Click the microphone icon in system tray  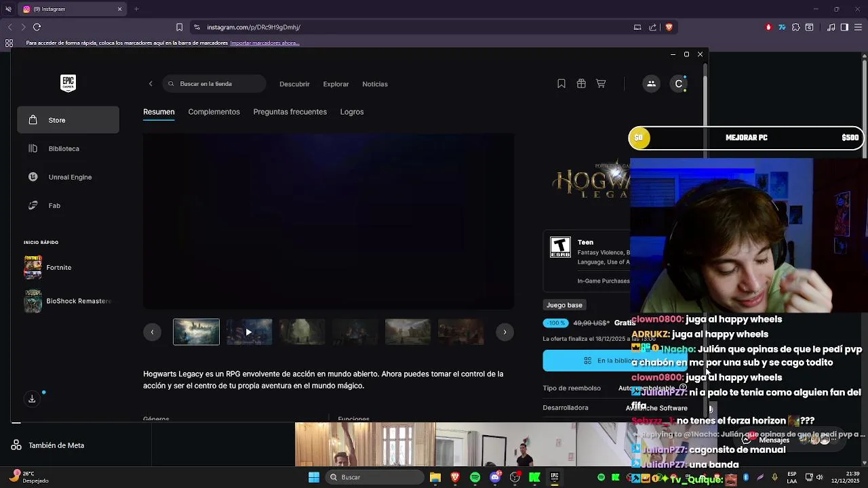(x=774, y=477)
